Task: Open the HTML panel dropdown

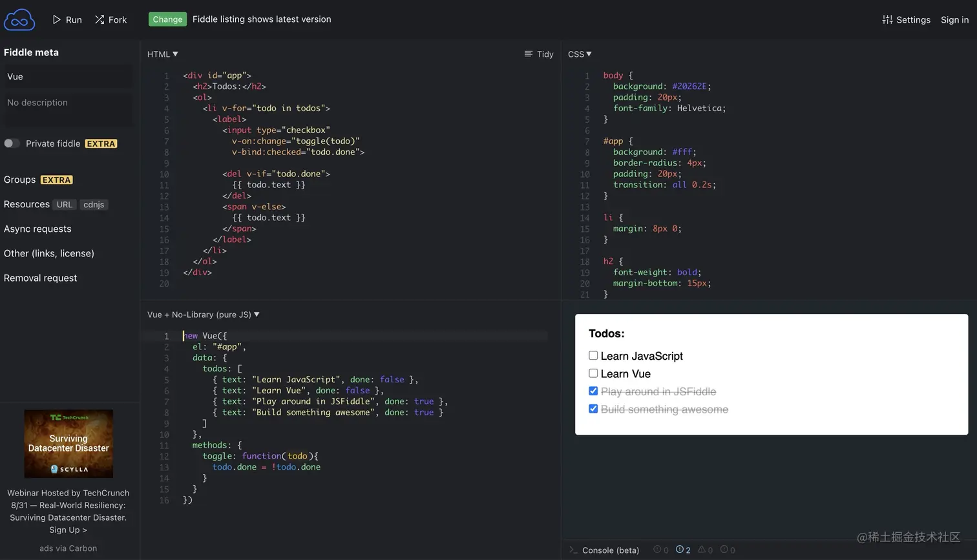Action: point(162,54)
